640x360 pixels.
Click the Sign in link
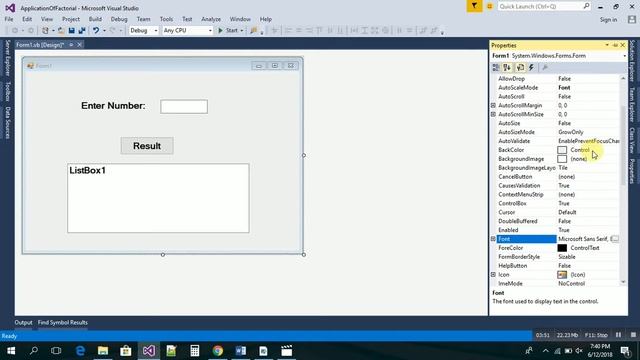[608, 19]
